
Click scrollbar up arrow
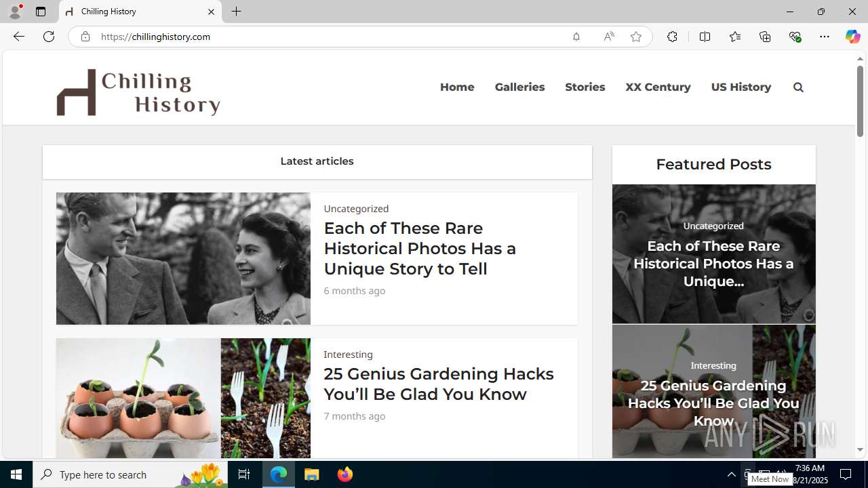(860, 59)
